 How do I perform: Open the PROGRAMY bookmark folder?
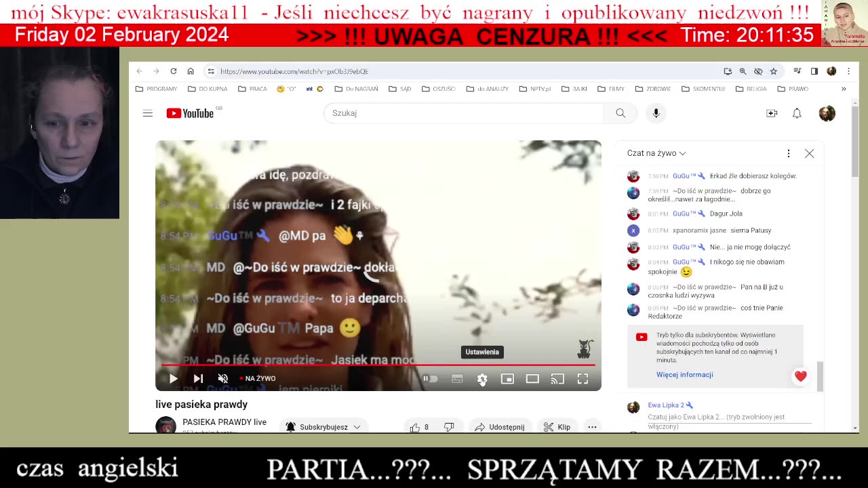tap(156, 89)
